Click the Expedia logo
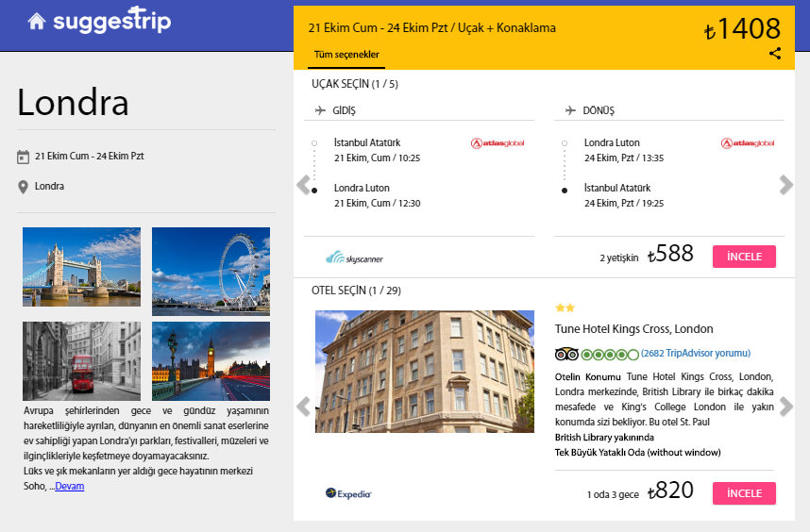810x532 pixels. (x=348, y=492)
